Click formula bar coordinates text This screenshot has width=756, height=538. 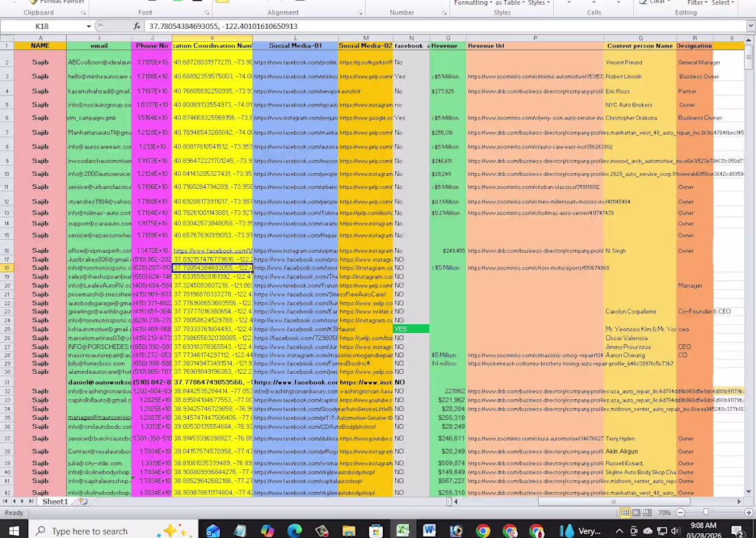click(223, 27)
